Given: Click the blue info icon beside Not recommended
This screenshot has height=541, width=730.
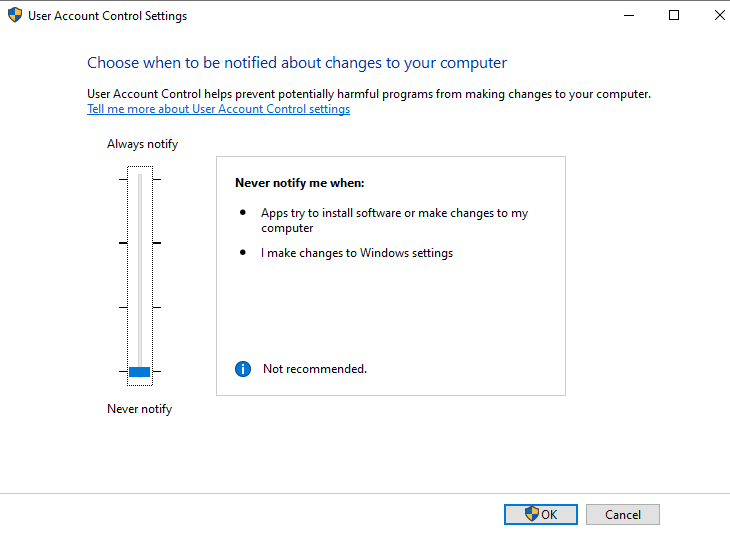Looking at the screenshot, I should point(242,369).
